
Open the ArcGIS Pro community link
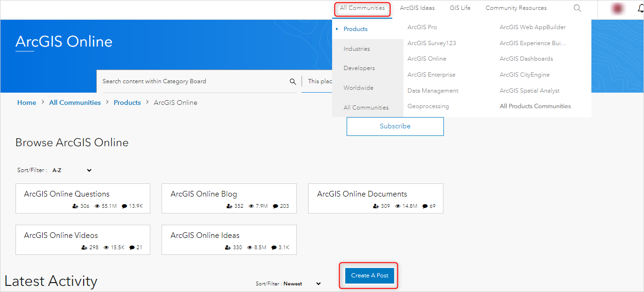pos(422,27)
